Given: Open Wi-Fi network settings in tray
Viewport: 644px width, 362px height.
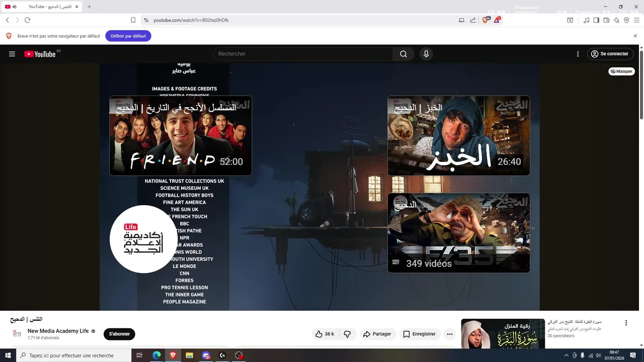Looking at the screenshot, I should [591, 355].
